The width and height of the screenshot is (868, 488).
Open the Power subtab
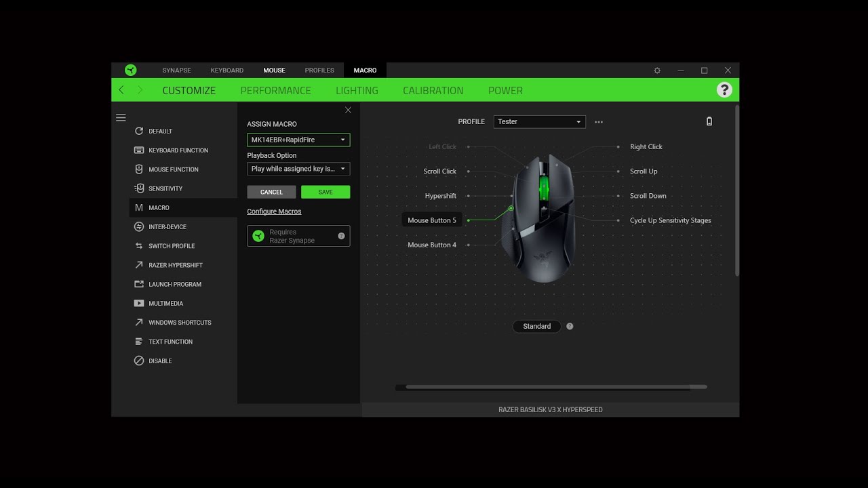click(505, 90)
